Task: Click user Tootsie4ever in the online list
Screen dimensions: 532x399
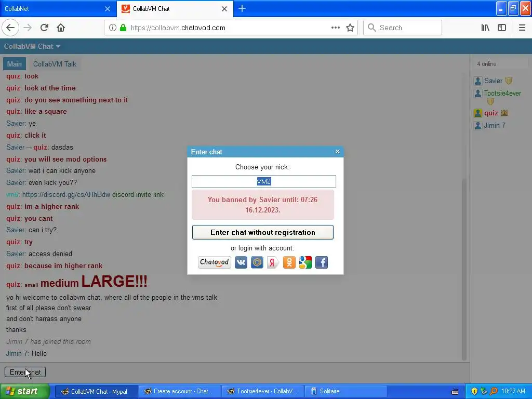Action: coord(502,93)
